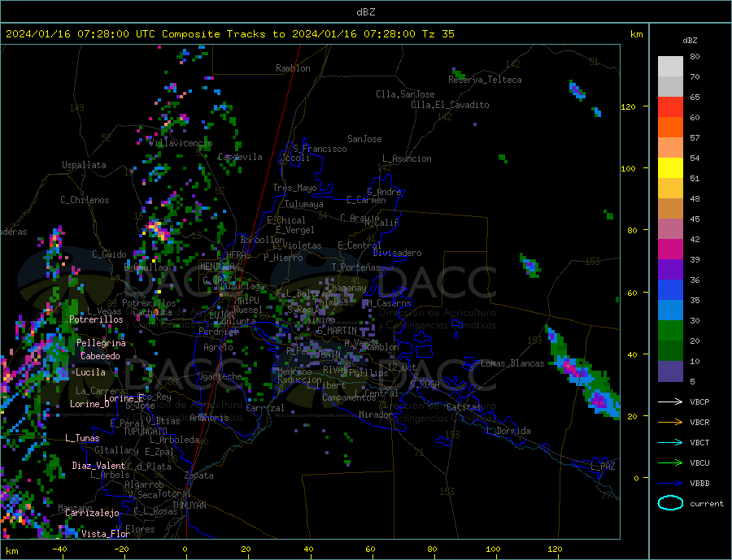Click the Tres_Mayo label
The image size is (732, 560).
tap(295, 188)
